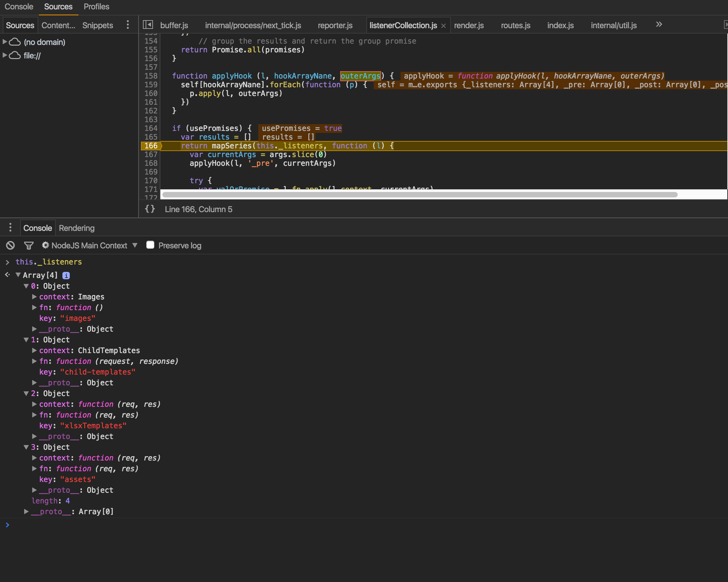Open the Rendering tab

[x=76, y=228]
